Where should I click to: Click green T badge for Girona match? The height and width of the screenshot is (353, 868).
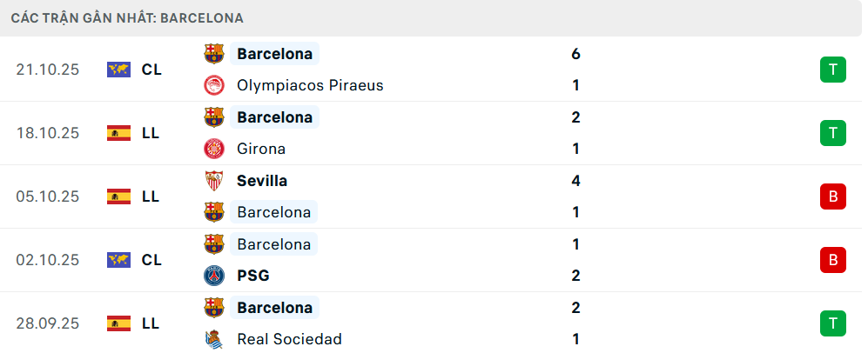click(833, 133)
